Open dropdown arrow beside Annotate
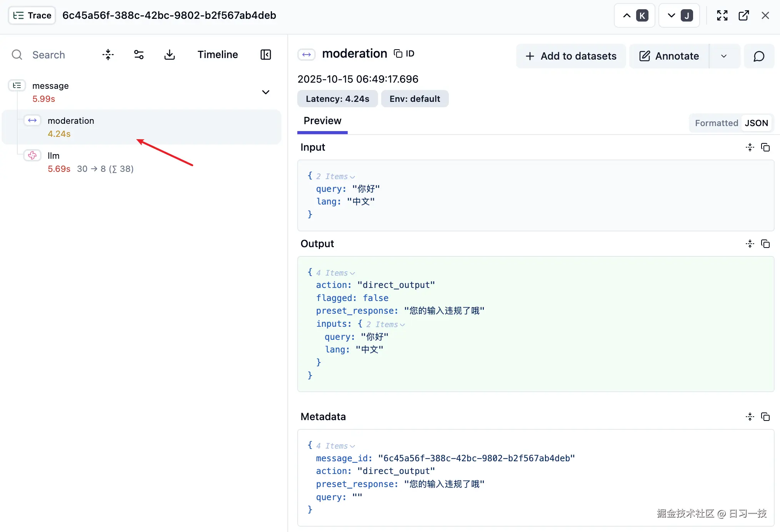The image size is (780, 532). (x=724, y=57)
